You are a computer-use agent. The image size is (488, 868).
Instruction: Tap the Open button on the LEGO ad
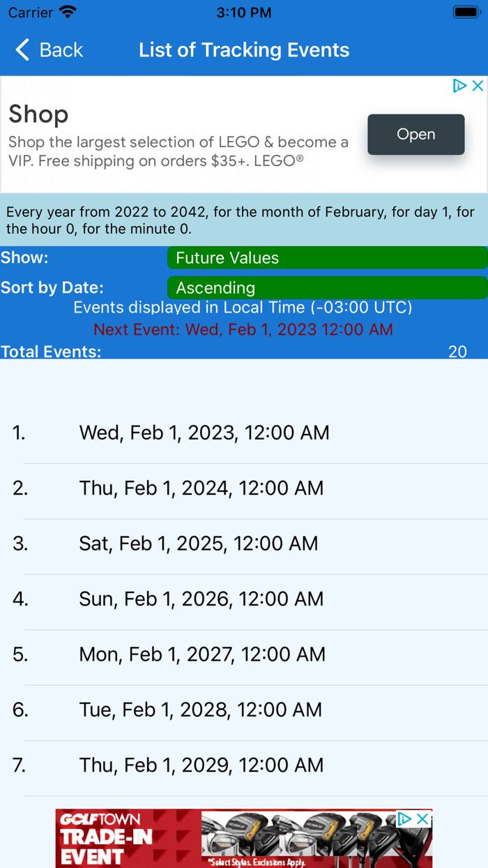click(415, 134)
